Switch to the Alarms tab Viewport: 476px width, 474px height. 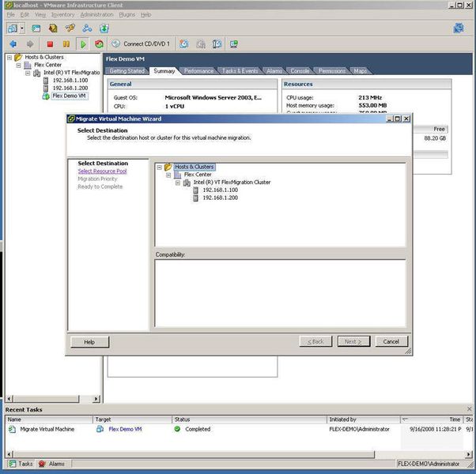pos(274,71)
